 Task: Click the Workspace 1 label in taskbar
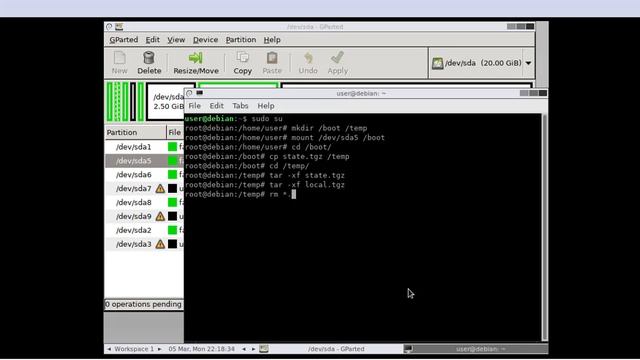pos(134,349)
